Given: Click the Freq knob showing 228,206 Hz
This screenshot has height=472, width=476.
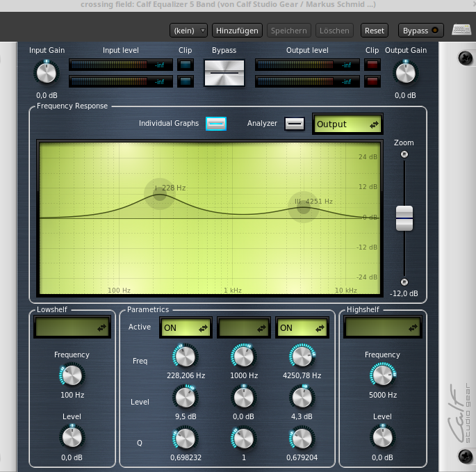Looking at the screenshot, I should pos(186,357).
